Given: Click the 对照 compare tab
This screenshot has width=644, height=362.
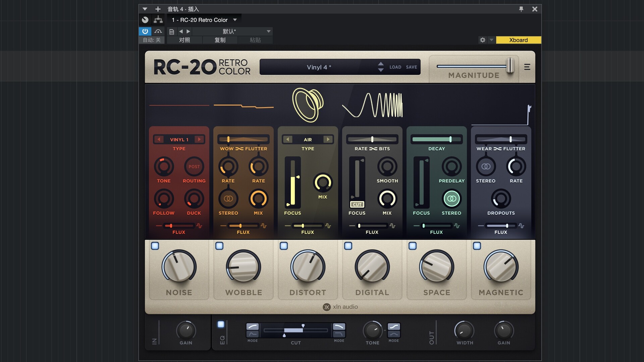Looking at the screenshot, I should coord(184,40).
